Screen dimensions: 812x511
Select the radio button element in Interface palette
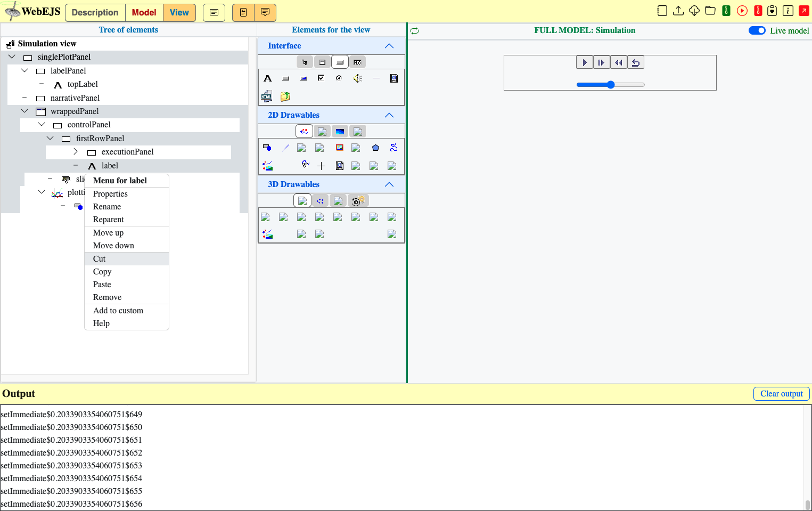(x=339, y=78)
